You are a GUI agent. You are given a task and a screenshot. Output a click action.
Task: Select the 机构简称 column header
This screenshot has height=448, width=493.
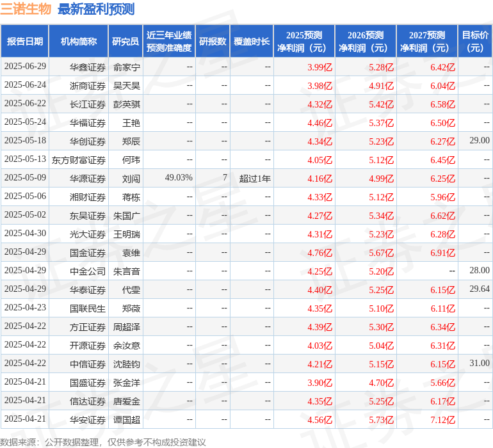pos(79,42)
